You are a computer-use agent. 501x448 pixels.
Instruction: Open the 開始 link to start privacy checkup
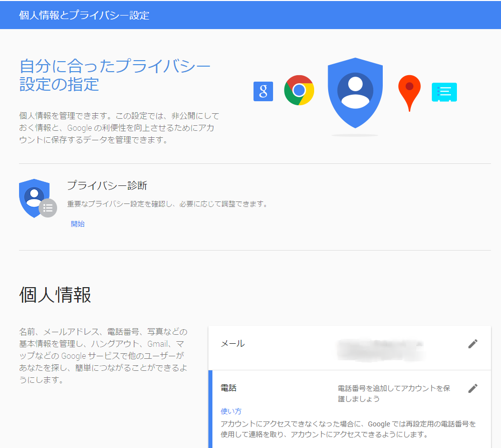(x=78, y=223)
